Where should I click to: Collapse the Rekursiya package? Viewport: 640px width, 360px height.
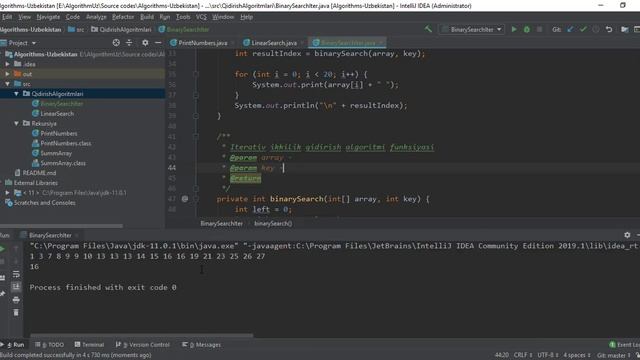(16, 123)
